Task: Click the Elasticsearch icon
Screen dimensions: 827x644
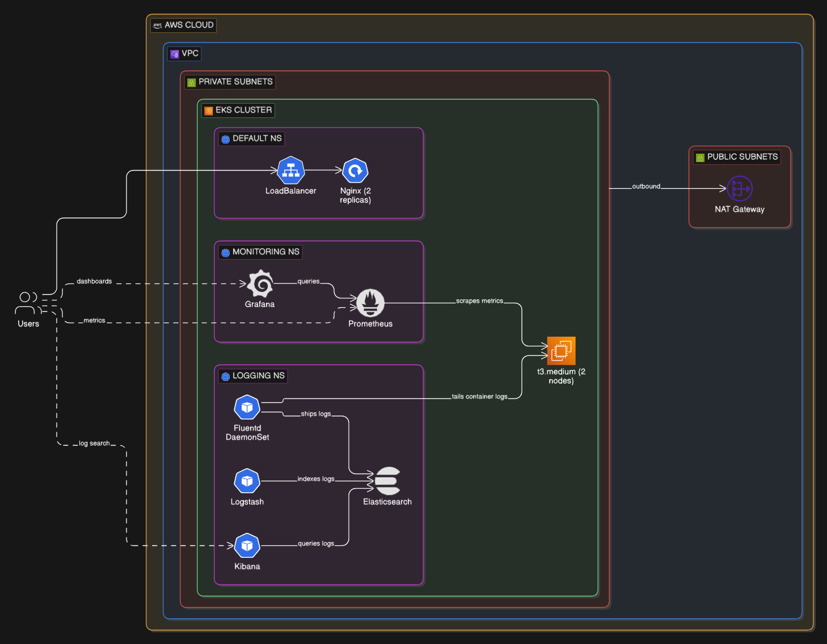Action: pos(388,481)
